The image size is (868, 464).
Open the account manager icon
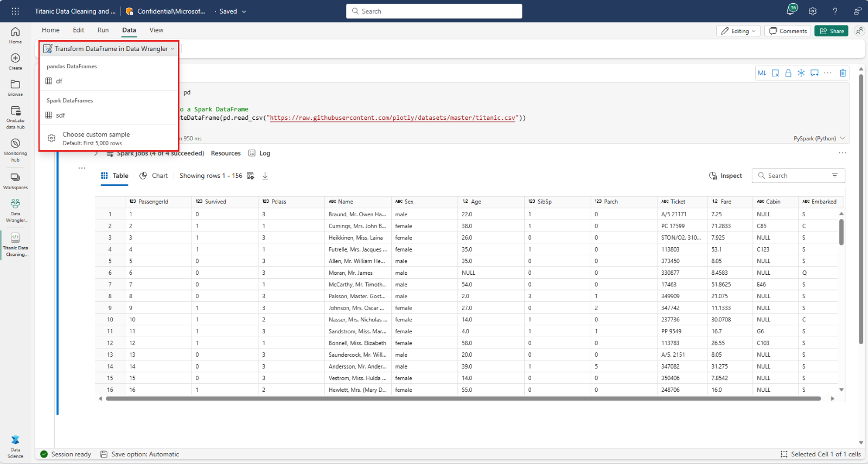point(857,11)
